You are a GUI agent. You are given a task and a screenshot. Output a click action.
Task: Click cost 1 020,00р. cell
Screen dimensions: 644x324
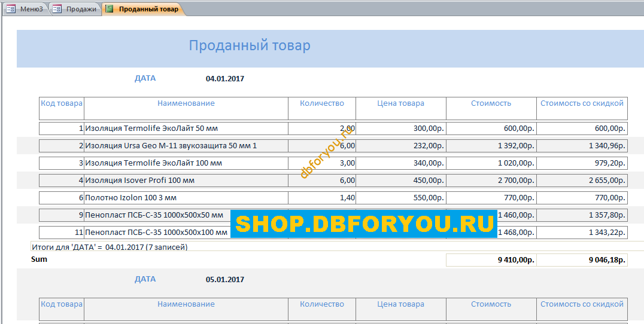pyautogui.click(x=491, y=163)
